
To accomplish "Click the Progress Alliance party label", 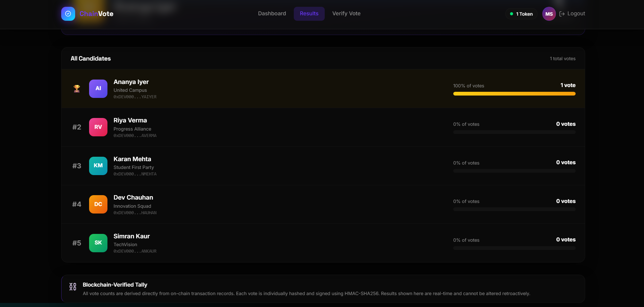I will (132, 129).
